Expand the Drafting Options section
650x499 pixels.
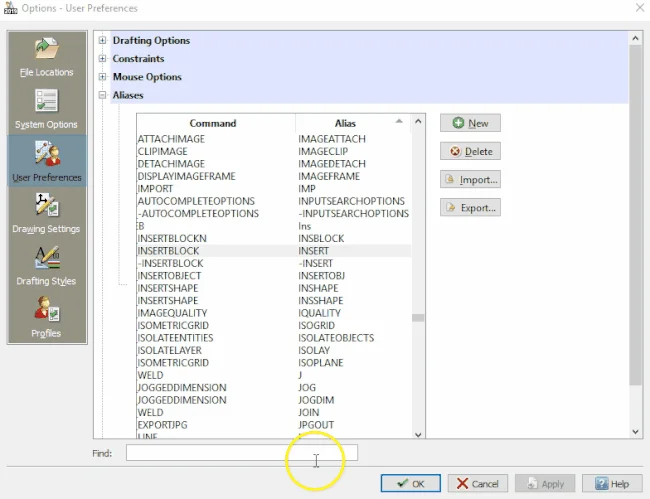(x=103, y=41)
